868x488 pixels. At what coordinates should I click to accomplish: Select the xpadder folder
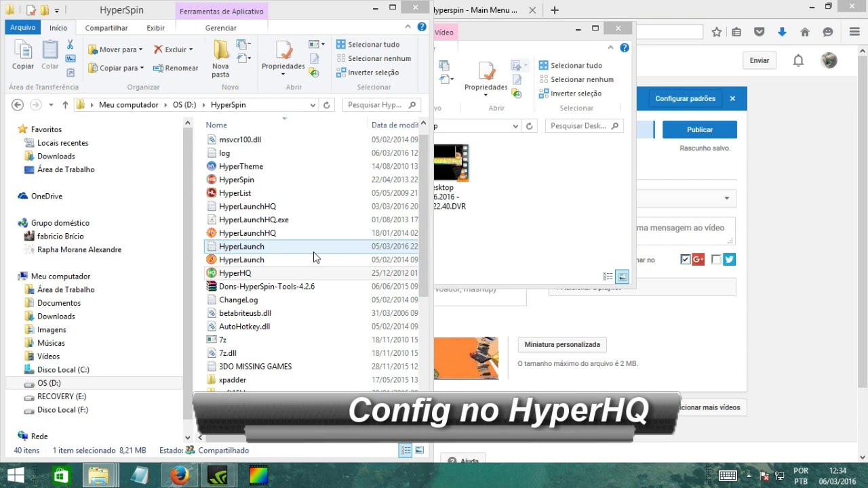tap(232, 380)
